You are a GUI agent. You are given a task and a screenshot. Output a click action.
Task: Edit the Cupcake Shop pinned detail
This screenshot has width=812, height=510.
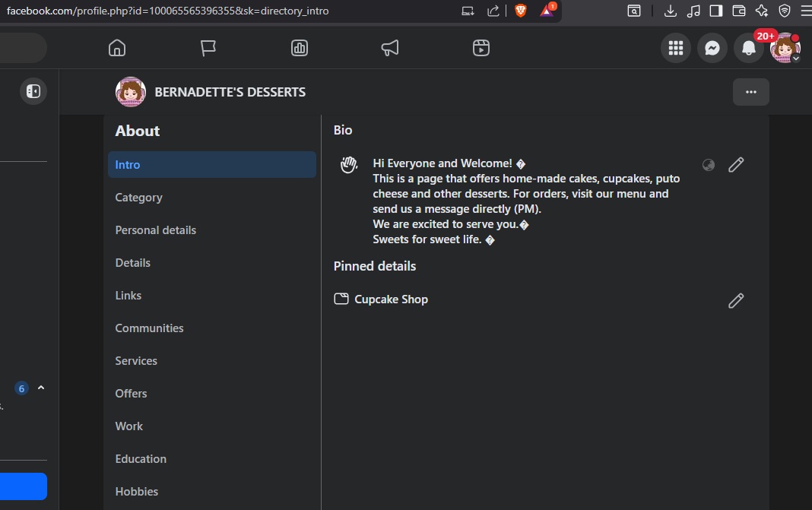click(736, 301)
